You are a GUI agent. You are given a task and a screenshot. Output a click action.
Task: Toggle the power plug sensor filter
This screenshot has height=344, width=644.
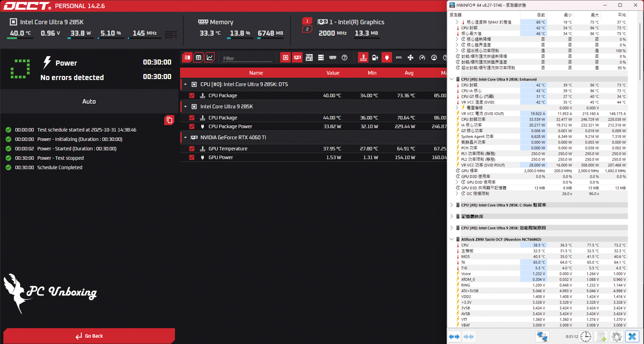pyautogui.click(x=387, y=57)
